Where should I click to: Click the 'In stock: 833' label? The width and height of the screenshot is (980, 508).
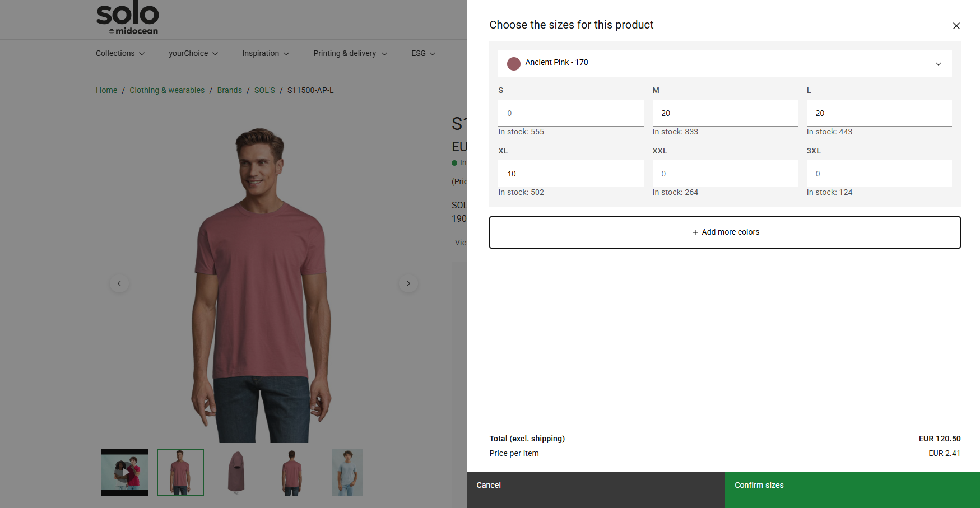pos(675,132)
